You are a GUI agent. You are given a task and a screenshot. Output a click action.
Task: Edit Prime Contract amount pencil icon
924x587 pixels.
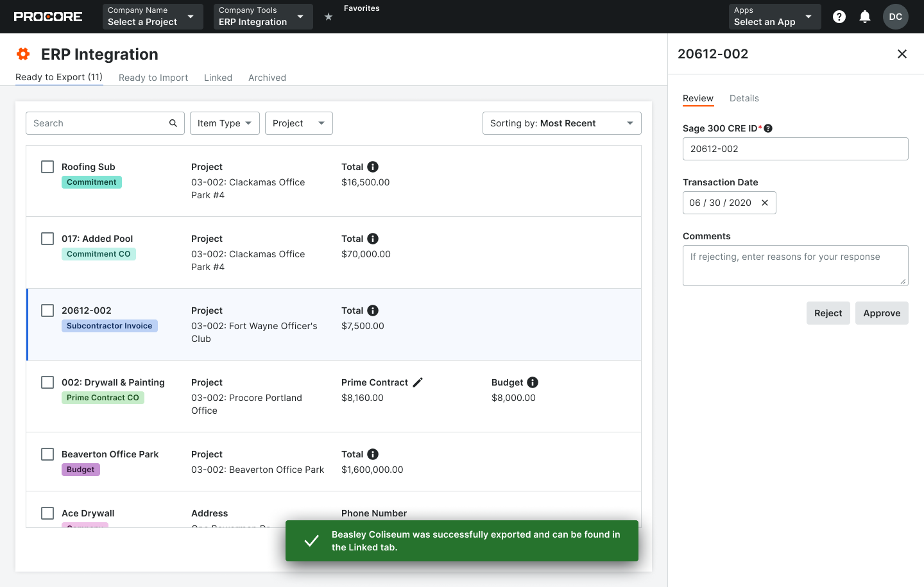pyautogui.click(x=418, y=382)
